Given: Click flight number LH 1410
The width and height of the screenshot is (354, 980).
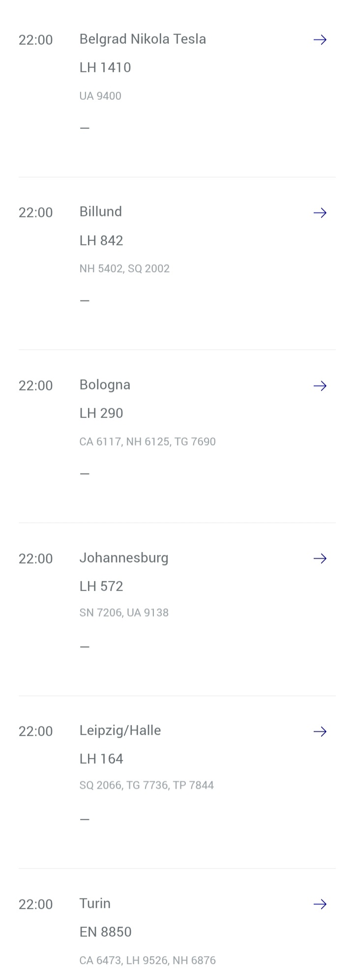Looking at the screenshot, I should (105, 67).
